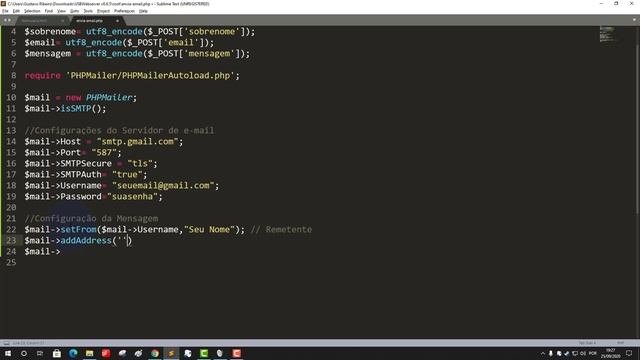
Task: Open the green C app taskbar icon
Action: coord(204,353)
